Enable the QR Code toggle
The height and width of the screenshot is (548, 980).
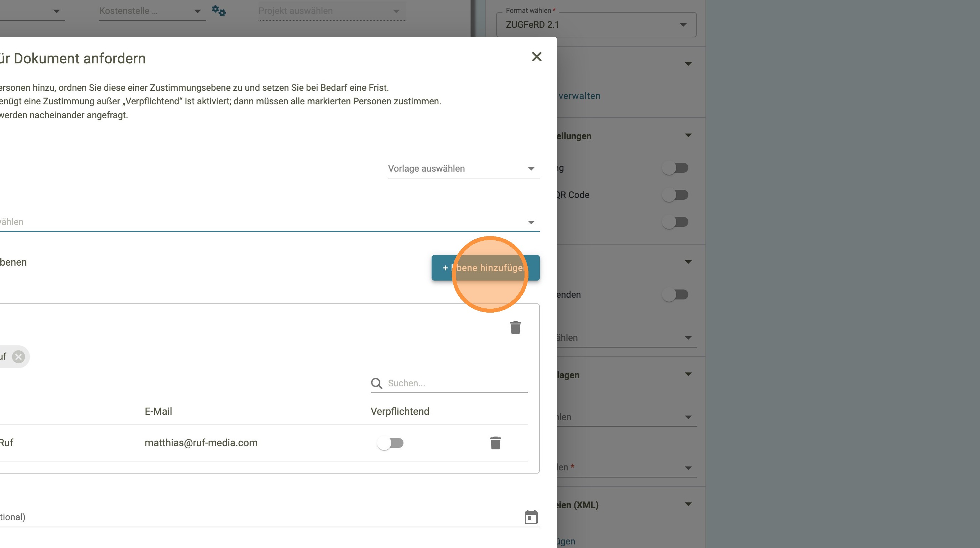[675, 195]
